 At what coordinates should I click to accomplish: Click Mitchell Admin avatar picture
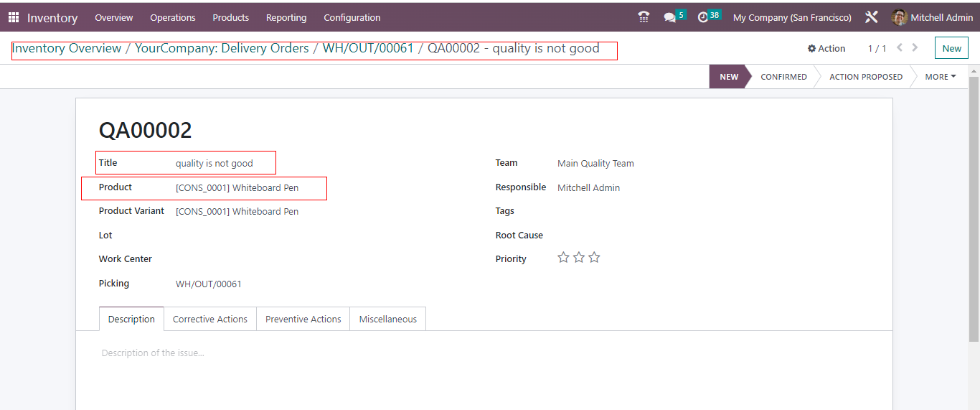tap(899, 17)
